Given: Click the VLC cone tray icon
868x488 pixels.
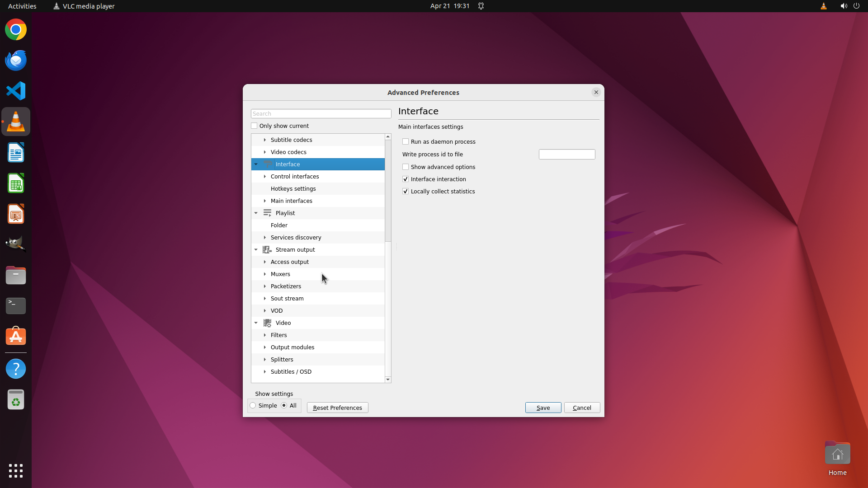Looking at the screenshot, I should (x=823, y=6).
